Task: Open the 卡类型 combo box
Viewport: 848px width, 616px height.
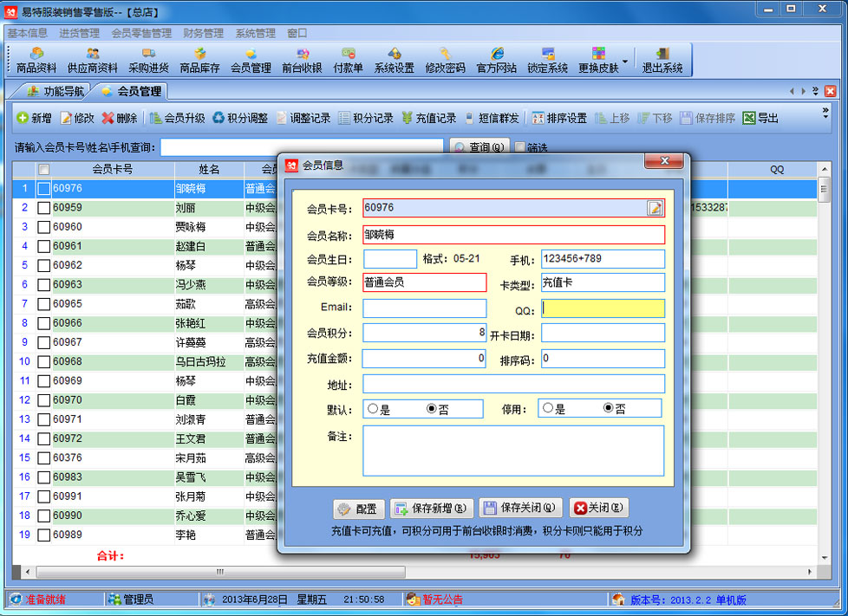Action: point(603,282)
